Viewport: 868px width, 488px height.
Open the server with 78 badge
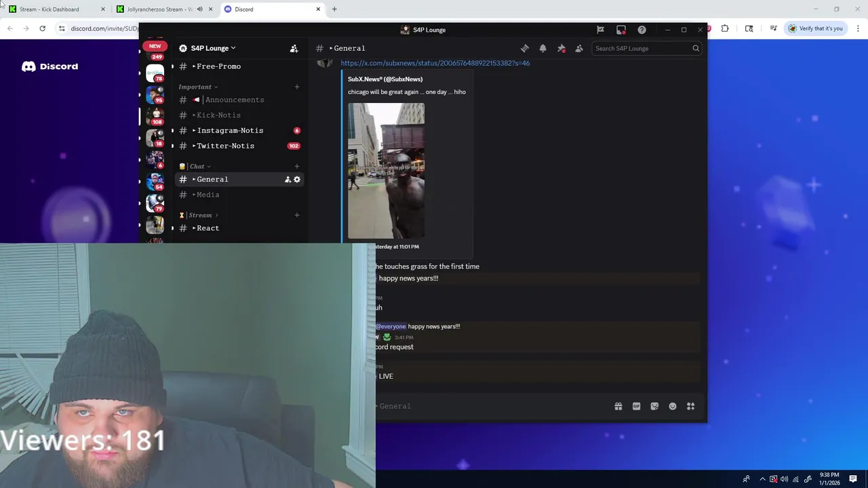155,73
